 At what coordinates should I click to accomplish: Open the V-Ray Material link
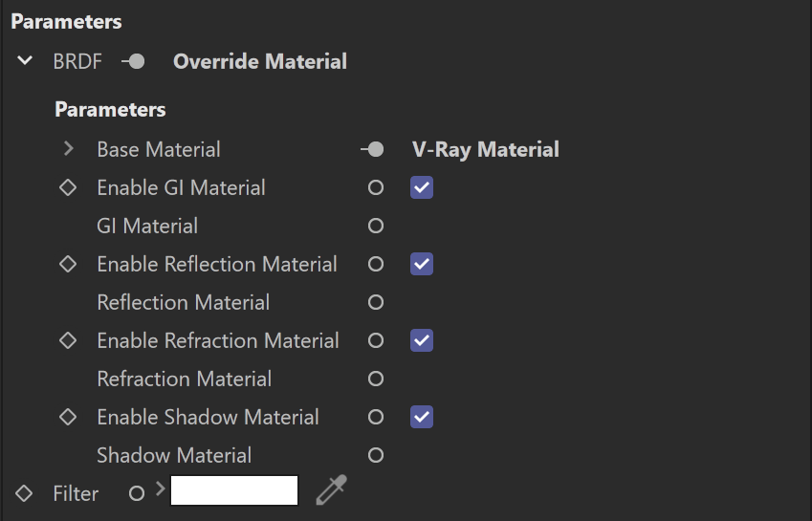click(486, 149)
